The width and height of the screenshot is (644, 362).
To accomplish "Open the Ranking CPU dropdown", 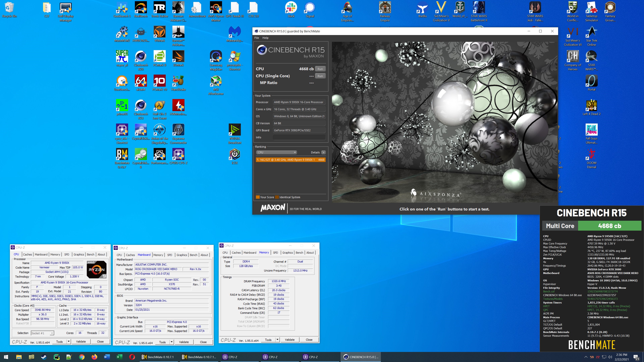I will pyautogui.click(x=276, y=152).
